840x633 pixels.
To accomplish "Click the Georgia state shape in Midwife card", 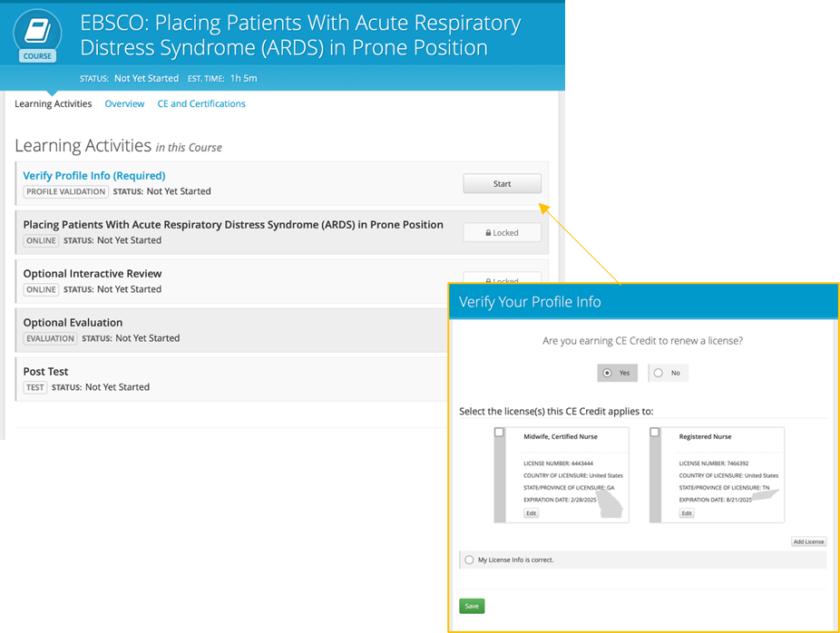I will pos(610,503).
